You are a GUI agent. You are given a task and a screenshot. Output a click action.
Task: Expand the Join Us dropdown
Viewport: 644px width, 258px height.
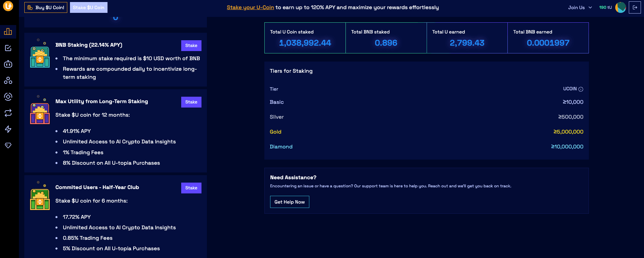click(580, 7)
